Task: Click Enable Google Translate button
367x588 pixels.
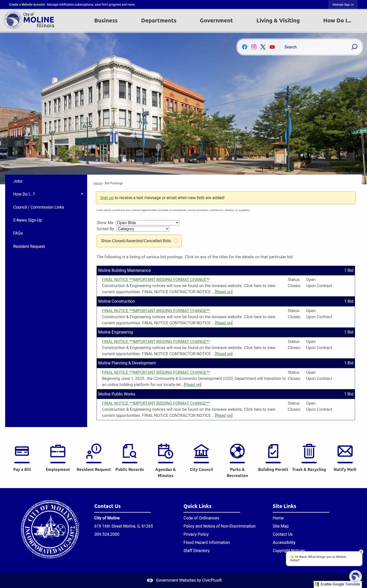Action: click(338, 584)
